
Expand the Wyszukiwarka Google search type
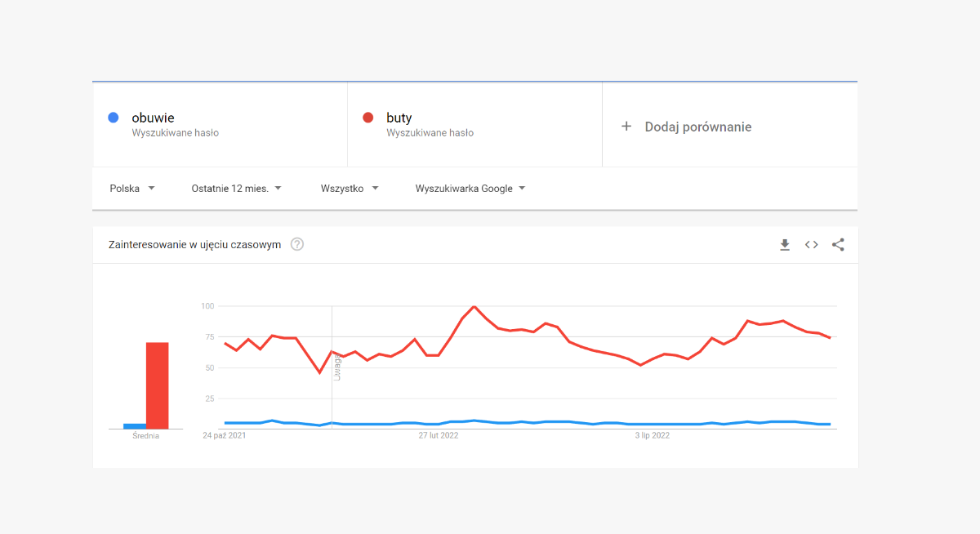point(470,189)
